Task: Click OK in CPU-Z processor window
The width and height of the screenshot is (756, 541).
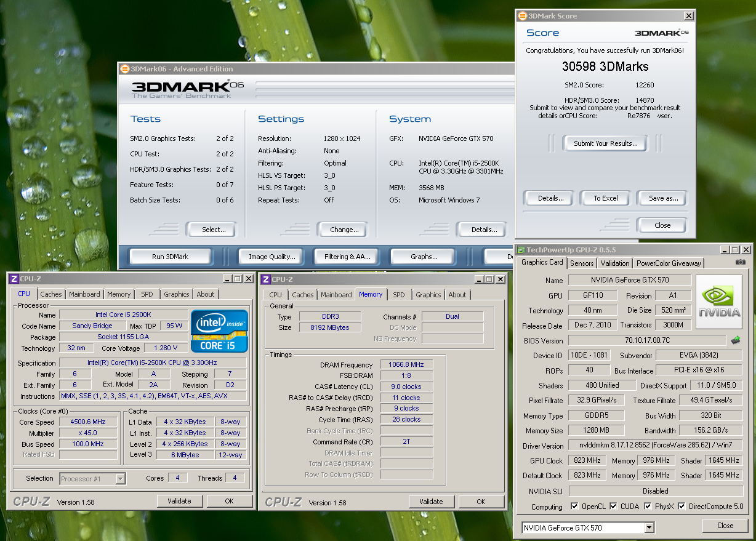Action: coord(229,501)
